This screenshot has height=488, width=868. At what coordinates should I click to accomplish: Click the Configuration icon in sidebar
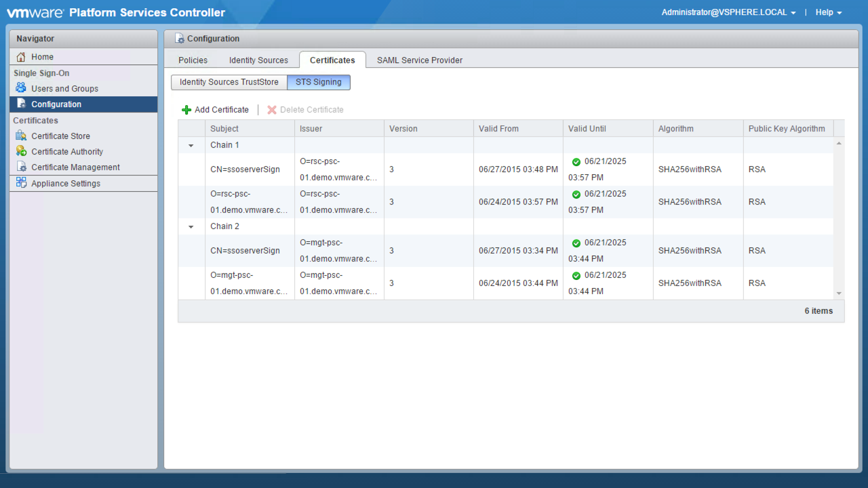tap(21, 104)
